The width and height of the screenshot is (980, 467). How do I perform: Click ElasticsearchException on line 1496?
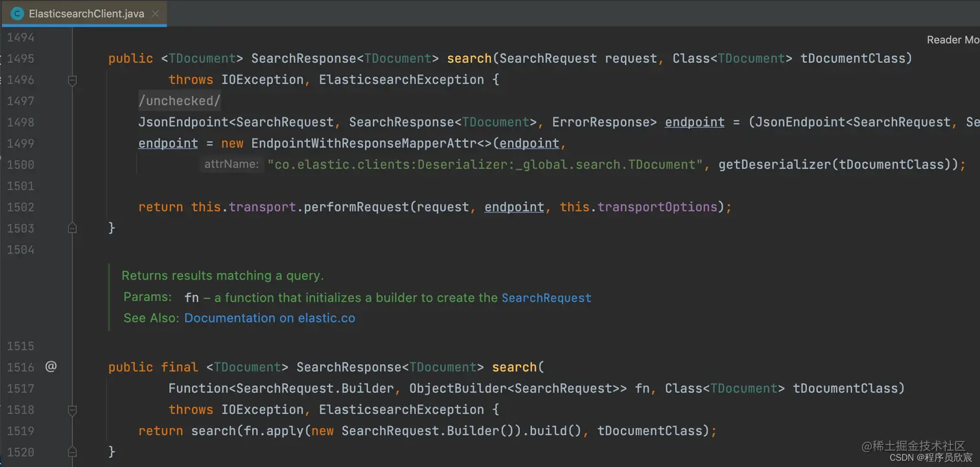(x=401, y=80)
